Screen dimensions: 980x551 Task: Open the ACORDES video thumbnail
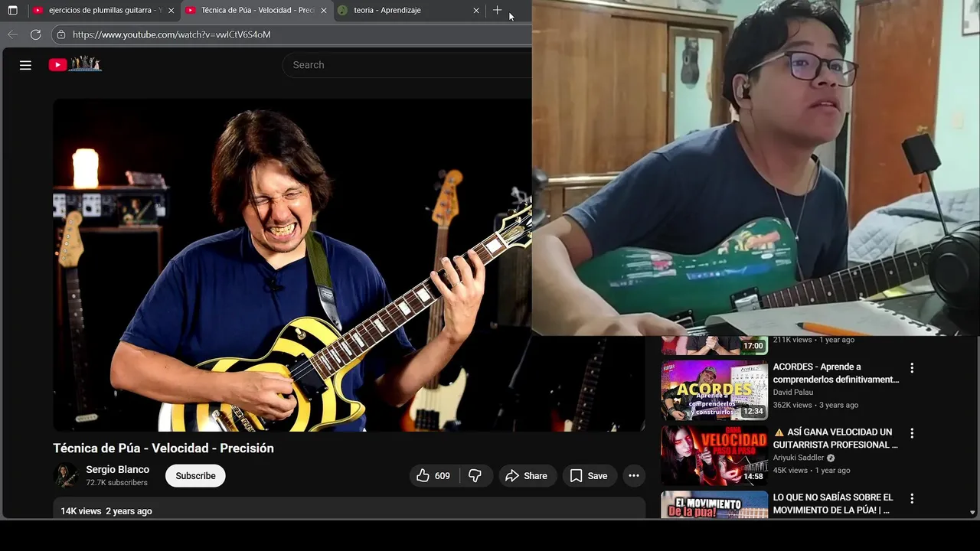(x=714, y=390)
